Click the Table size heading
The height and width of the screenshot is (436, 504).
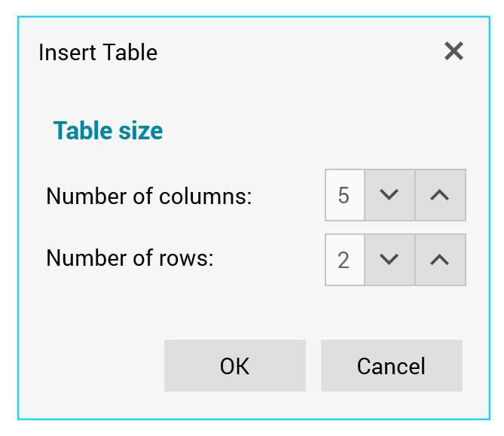pos(108,131)
